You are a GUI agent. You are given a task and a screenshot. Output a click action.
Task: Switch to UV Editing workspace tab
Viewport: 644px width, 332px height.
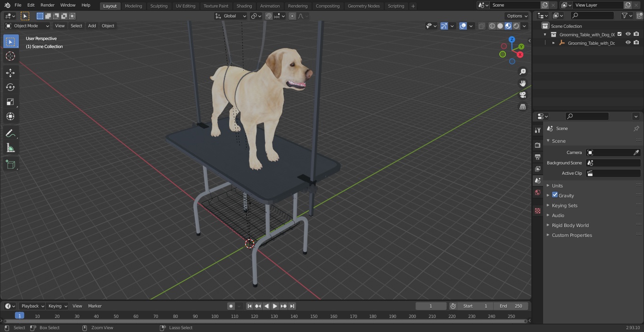coord(185,6)
